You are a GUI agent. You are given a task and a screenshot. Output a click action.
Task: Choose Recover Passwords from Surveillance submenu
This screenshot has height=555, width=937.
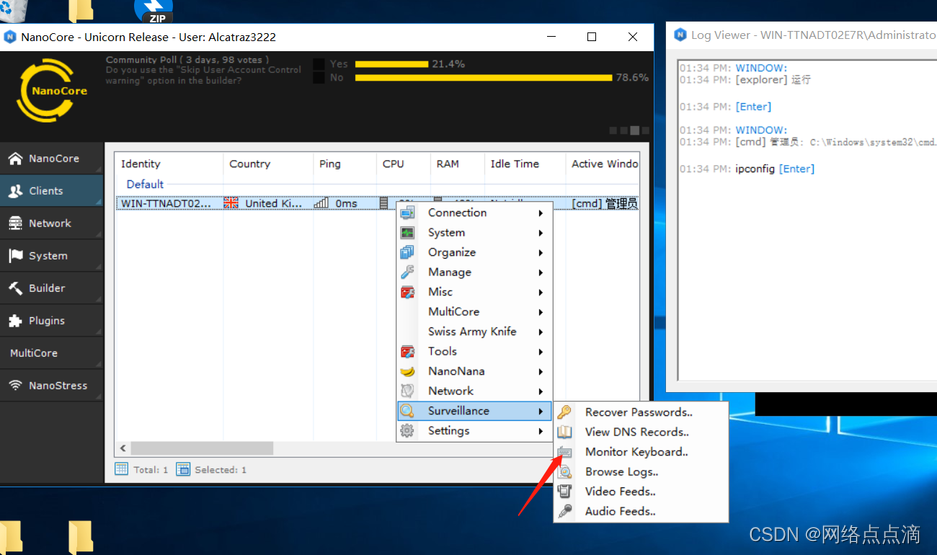click(x=641, y=412)
